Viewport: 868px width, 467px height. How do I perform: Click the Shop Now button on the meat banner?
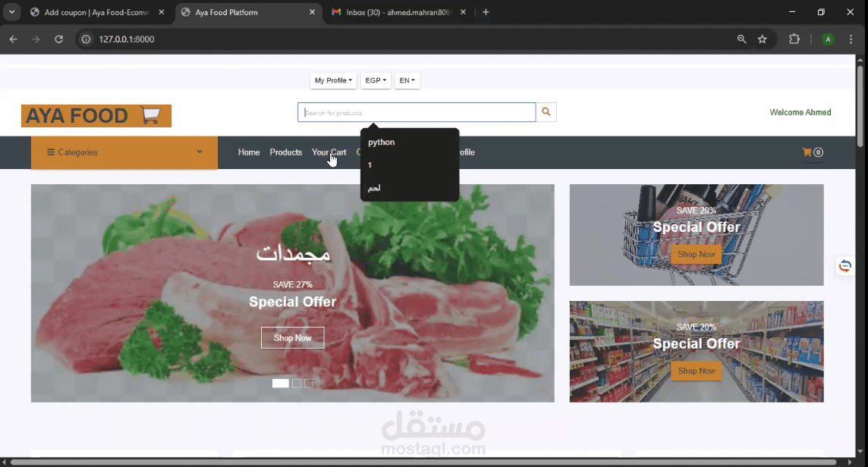point(292,337)
